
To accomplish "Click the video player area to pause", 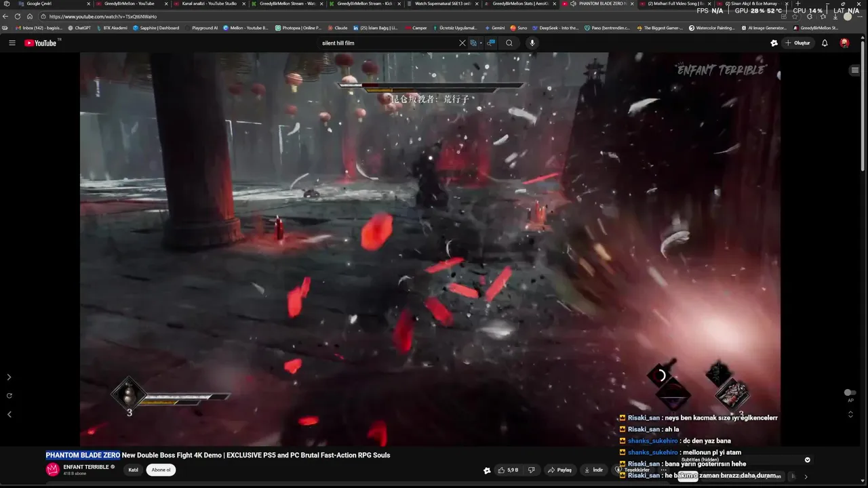I will pos(430,249).
